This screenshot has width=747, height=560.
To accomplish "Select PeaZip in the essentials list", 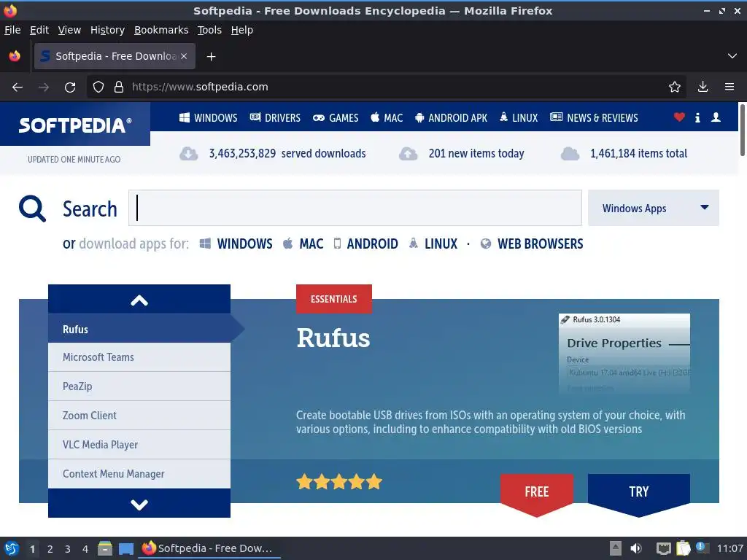I will (x=139, y=386).
